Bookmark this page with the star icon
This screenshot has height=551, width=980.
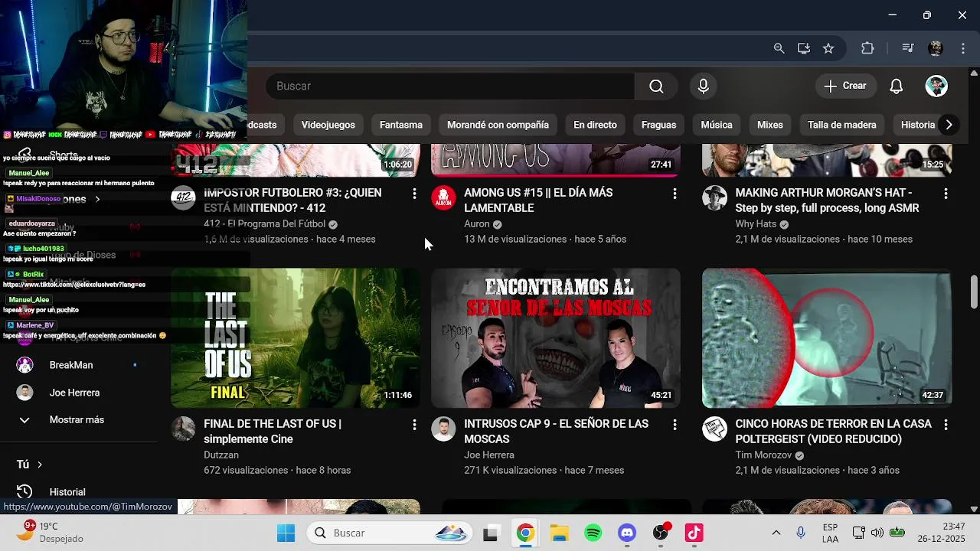(828, 48)
